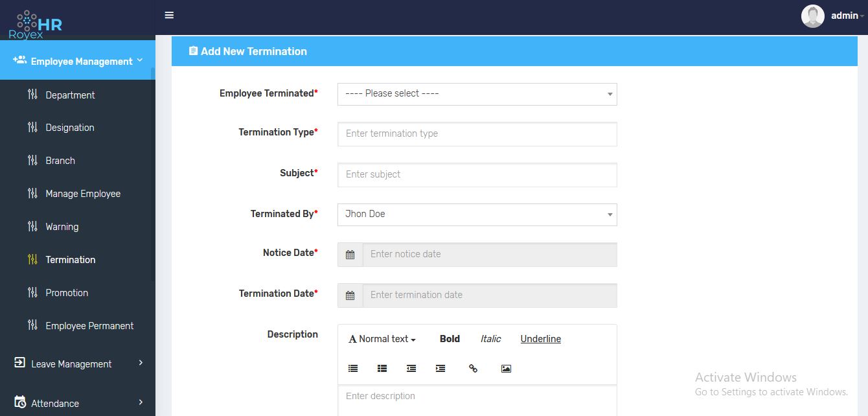The height and width of the screenshot is (416, 868).
Task: Toggle Underline formatting
Action: tap(541, 339)
